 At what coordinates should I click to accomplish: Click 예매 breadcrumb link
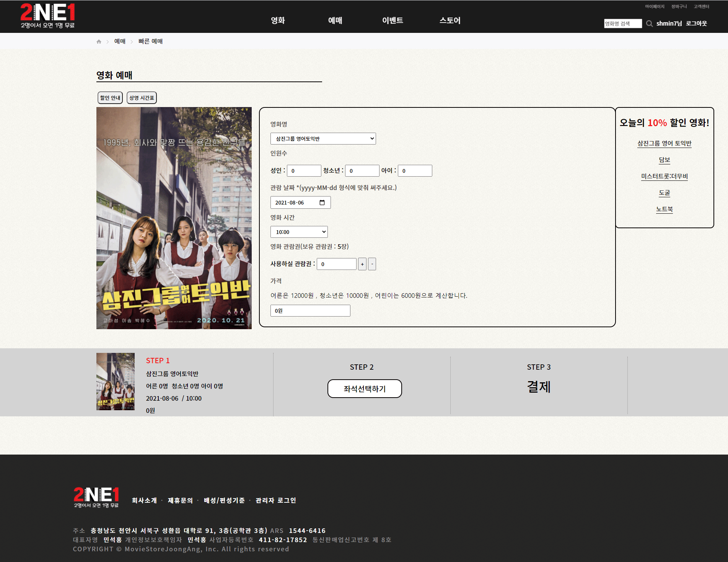[120, 41]
